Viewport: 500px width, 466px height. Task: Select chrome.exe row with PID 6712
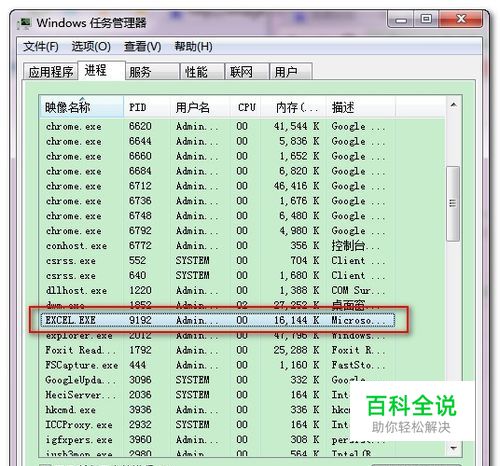217,186
